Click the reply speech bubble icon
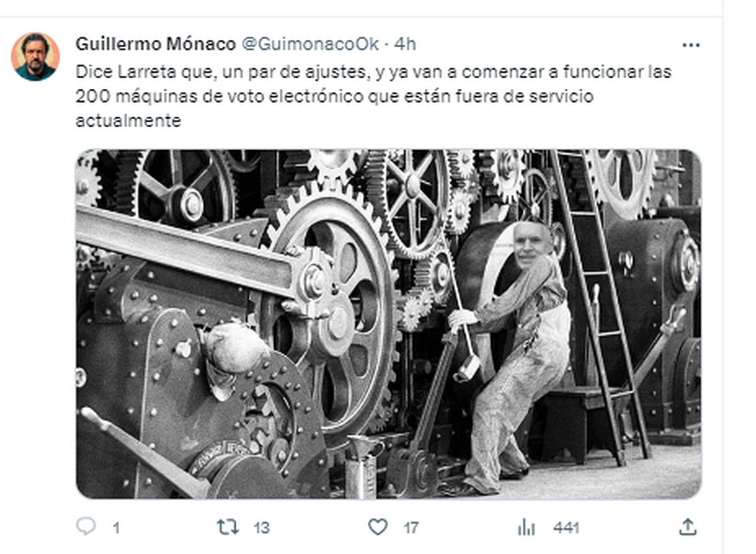756x554 pixels. [86, 526]
